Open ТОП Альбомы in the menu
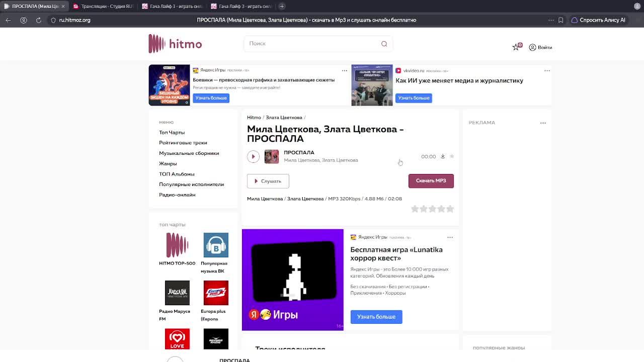The width and height of the screenshot is (644, 362). click(177, 174)
